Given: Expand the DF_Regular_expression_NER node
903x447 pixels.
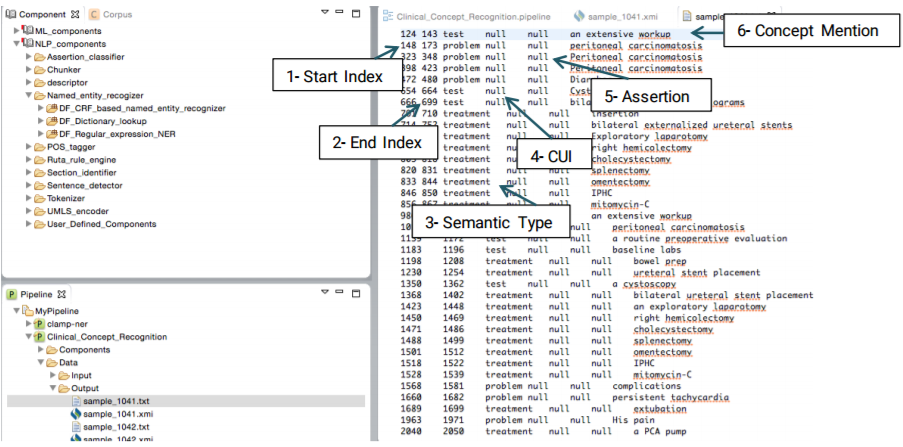Looking at the screenshot, I should (x=39, y=134).
